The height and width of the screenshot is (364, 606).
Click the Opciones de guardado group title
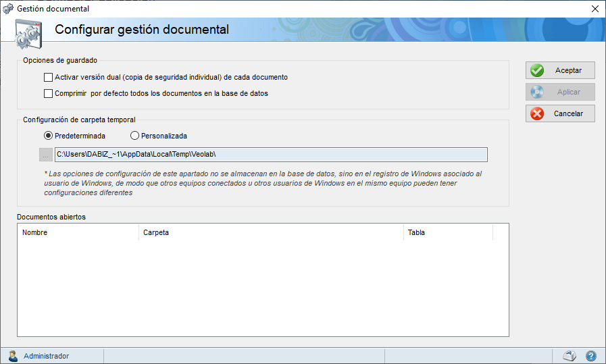(60, 60)
